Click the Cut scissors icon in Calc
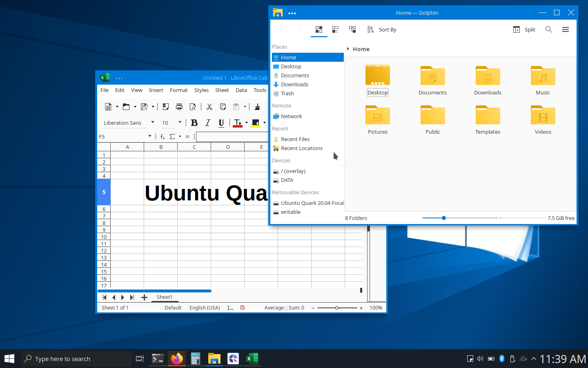Viewport: 588px width, 368px height. tap(209, 107)
